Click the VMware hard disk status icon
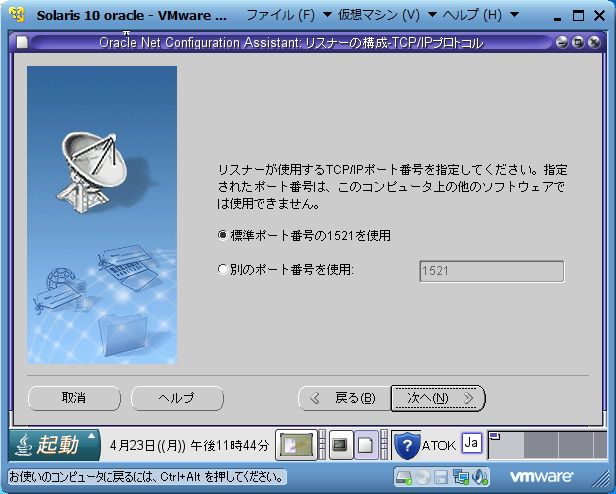Image resolution: width=616 pixels, height=494 pixels. pos(403,477)
